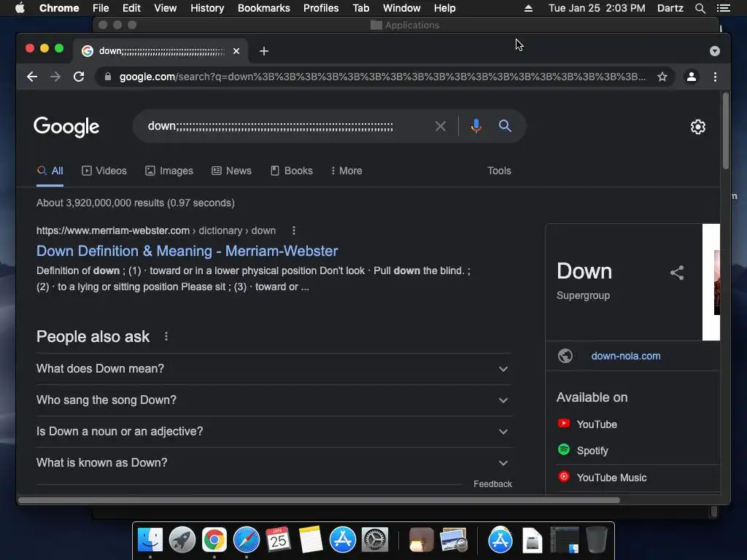Select the All results tab

point(50,171)
